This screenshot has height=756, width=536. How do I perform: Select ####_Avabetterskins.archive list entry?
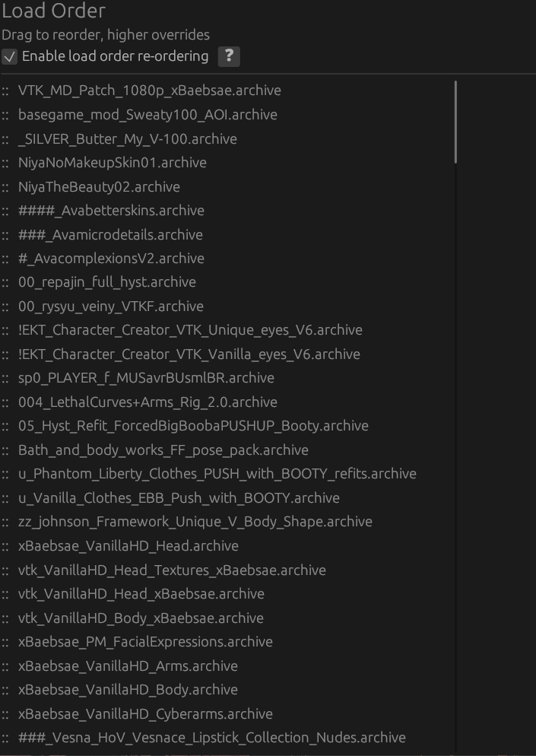tap(111, 211)
